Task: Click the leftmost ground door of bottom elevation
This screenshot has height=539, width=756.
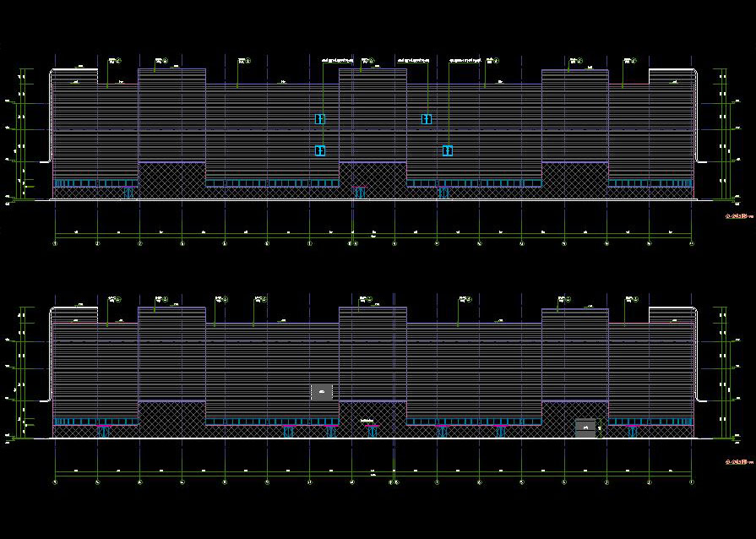Action: tap(104, 432)
